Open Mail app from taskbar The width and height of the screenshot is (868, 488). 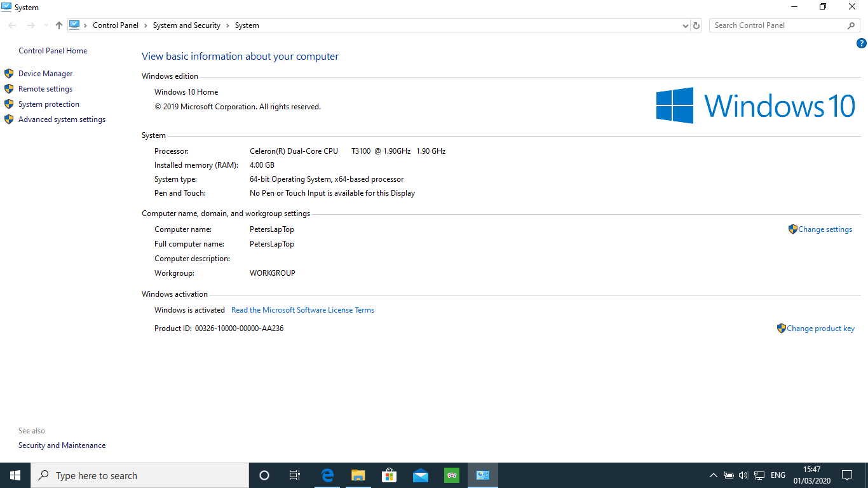[420, 475]
